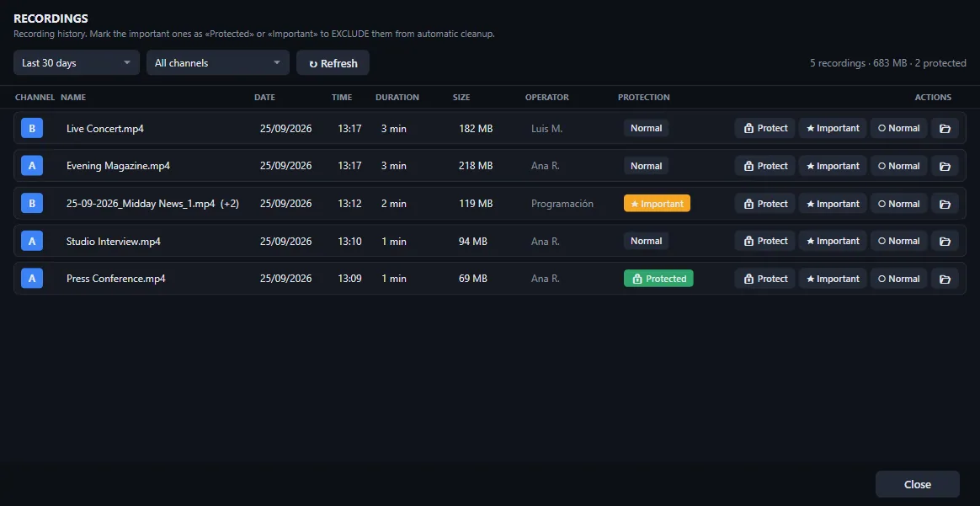This screenshot has height=506, width=980.
Task: Open folder for Evening Magazine.mp4
Action: tap(945, 166)
